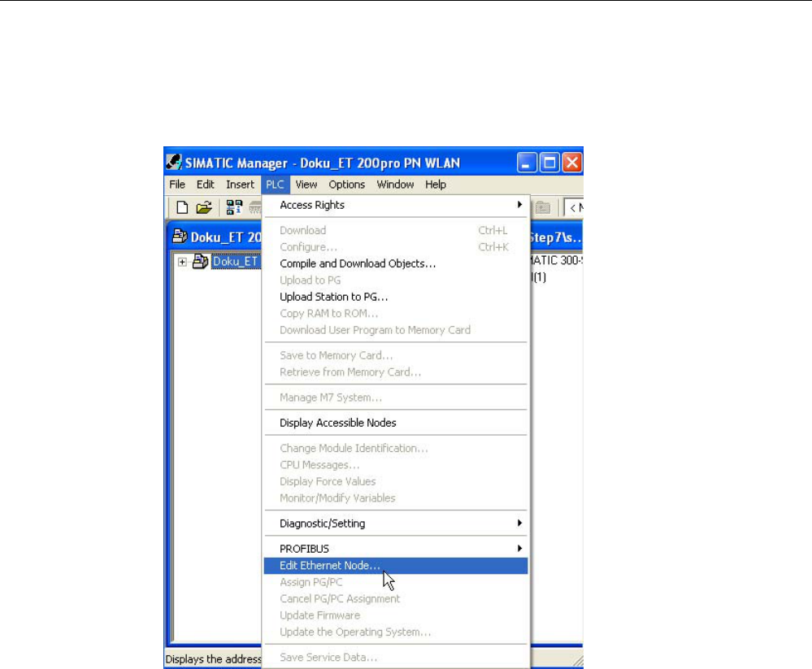This screenshot has width=812, height=669.
Task: Choose Update Firmware
Action: (x=396, y=615)
